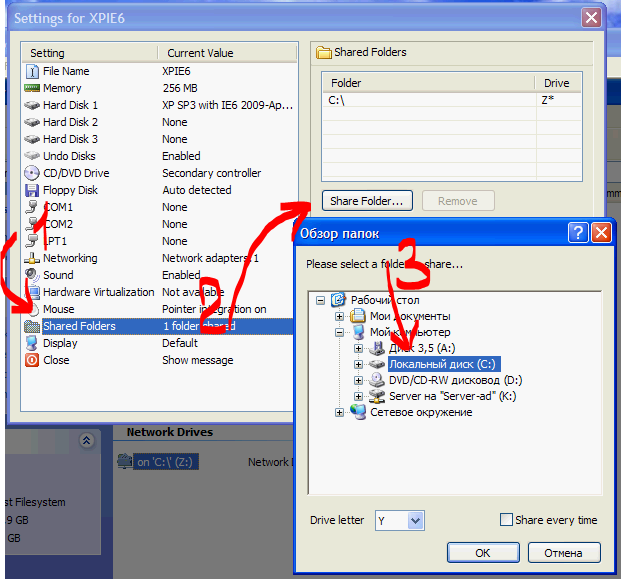The image size is (621, 579).
Task: Open the help button in Обзор папок
Action: point(578,232)
